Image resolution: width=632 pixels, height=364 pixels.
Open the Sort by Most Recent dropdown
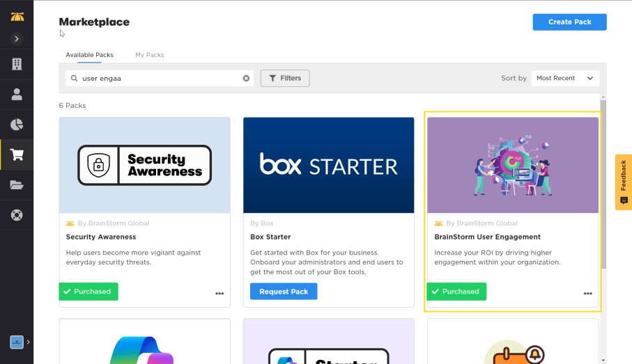[566, 78]
